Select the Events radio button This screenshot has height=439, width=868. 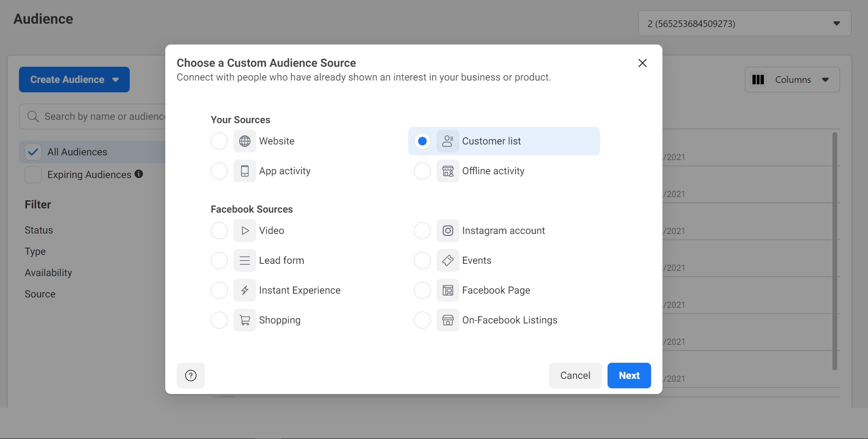pos(422,260)
